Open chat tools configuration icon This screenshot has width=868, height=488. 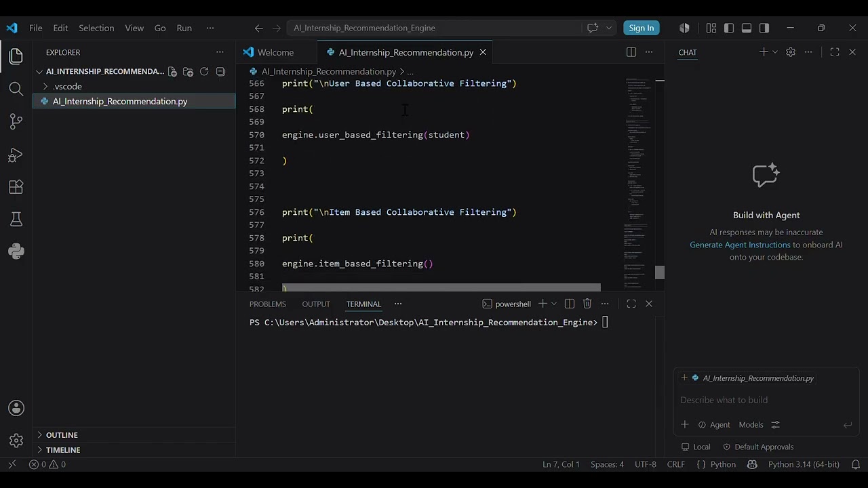click(776, 425)
